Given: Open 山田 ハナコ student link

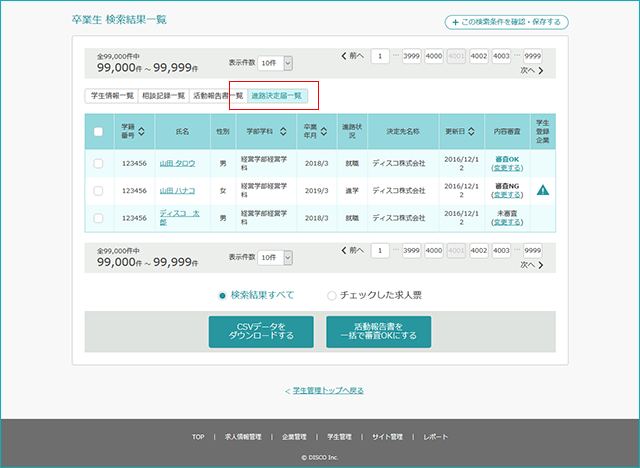Looking at the screenshot, I should point(177,191).
